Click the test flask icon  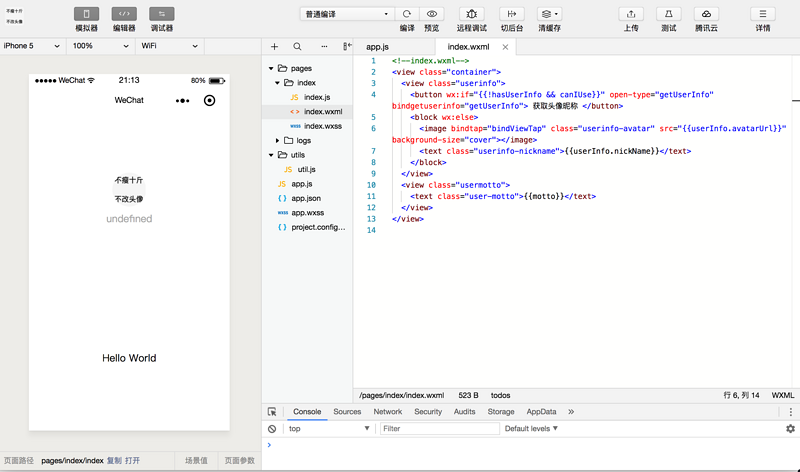(x=669, y=14)
